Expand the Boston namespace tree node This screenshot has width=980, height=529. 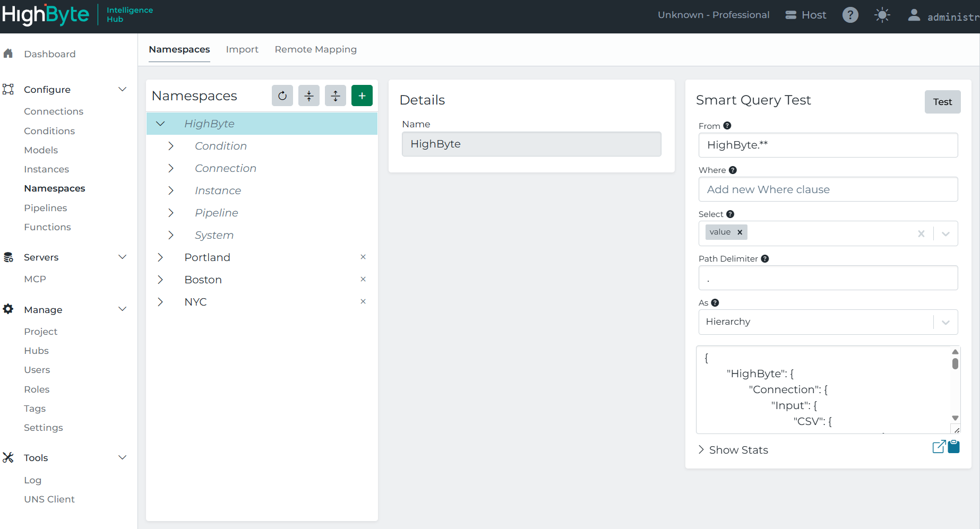pos(160,280)
